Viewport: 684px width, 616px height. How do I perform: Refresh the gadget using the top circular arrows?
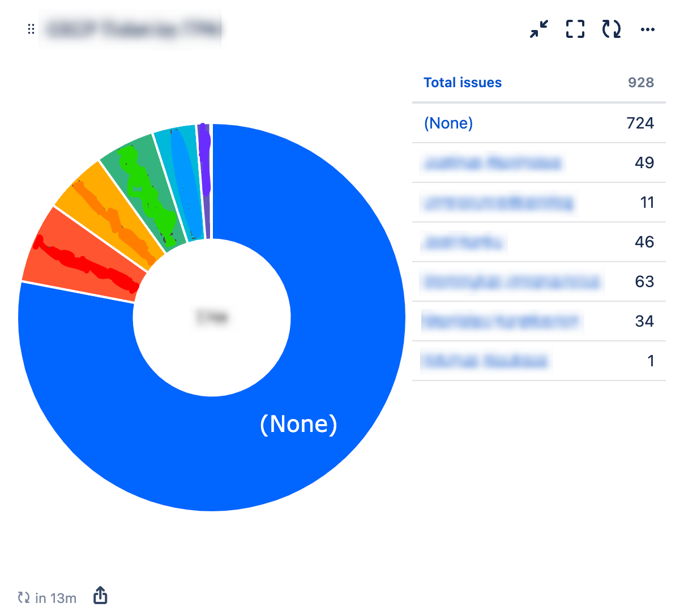[612, 29]
